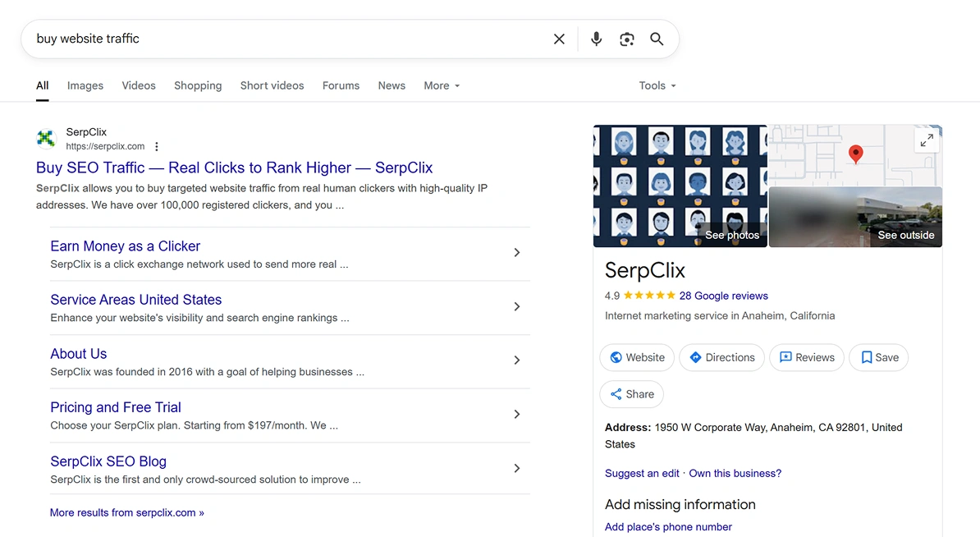This screenshot has height=537, width=980.
Task: Open the About Us sitelink
Action: (78, 354)
